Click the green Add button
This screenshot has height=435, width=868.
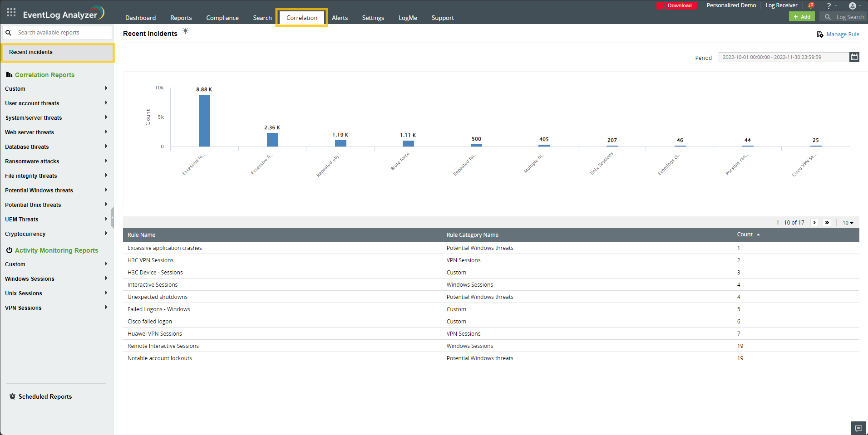pyautogui.click(x=802, y=17)
